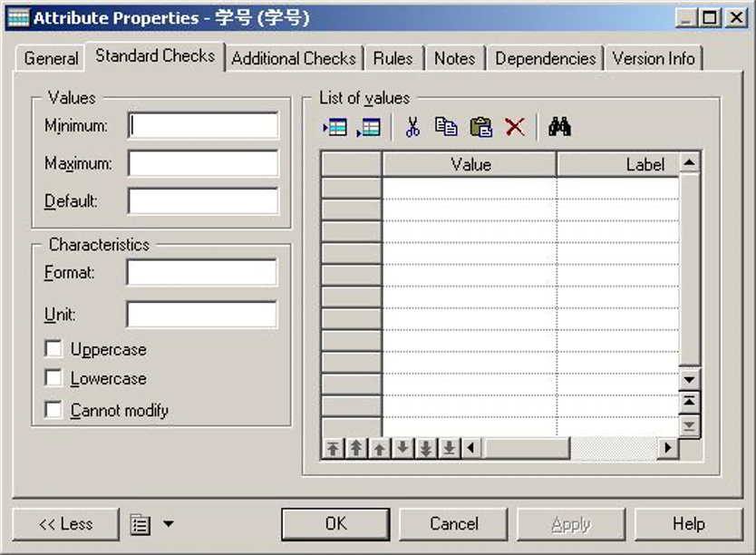Focus the Unit input field

201,315
